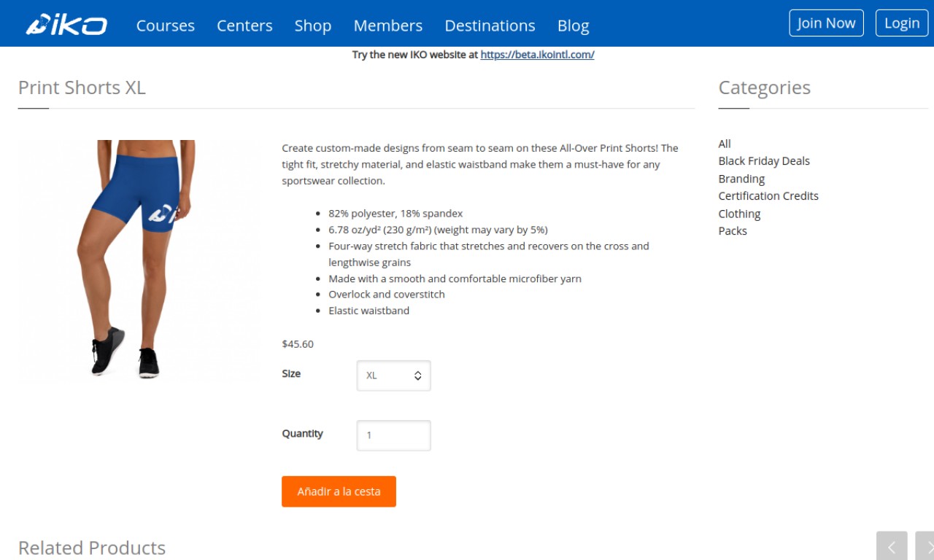
Task: Click the IKO logo in header
Action: [66, 25]
